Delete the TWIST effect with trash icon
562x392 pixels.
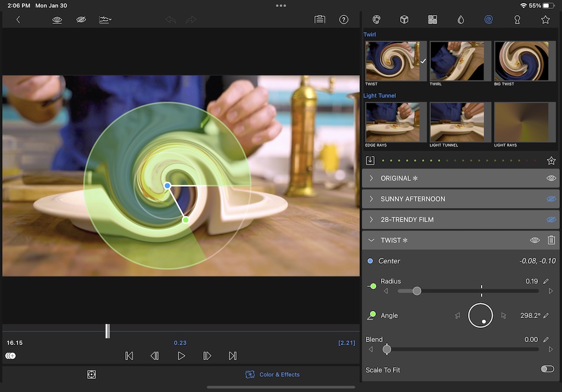click(x=551, y=240)
